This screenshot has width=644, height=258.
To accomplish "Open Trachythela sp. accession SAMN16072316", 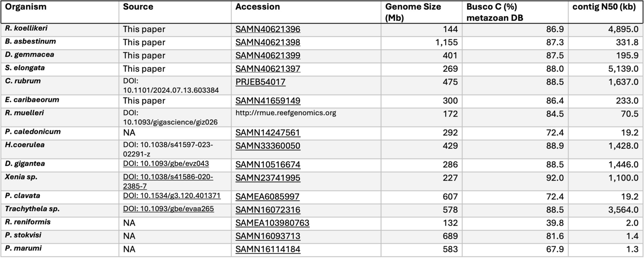I will [x=268, y=210].
